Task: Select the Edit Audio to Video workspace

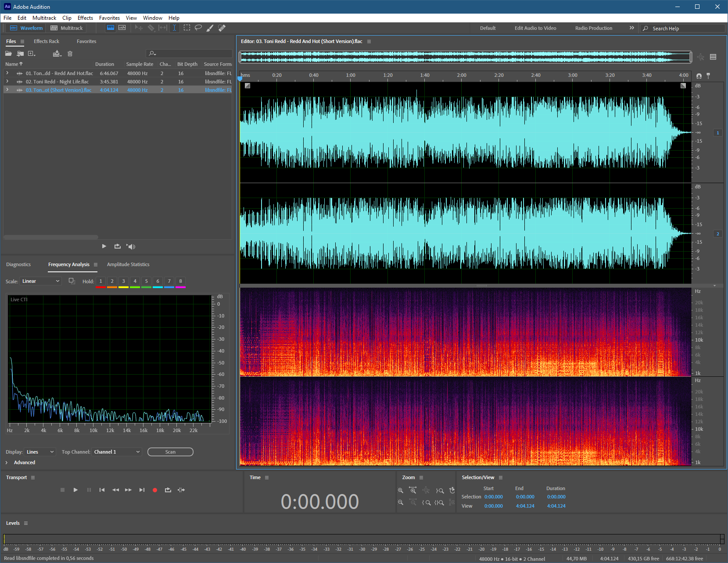Action: click(535, 28)
